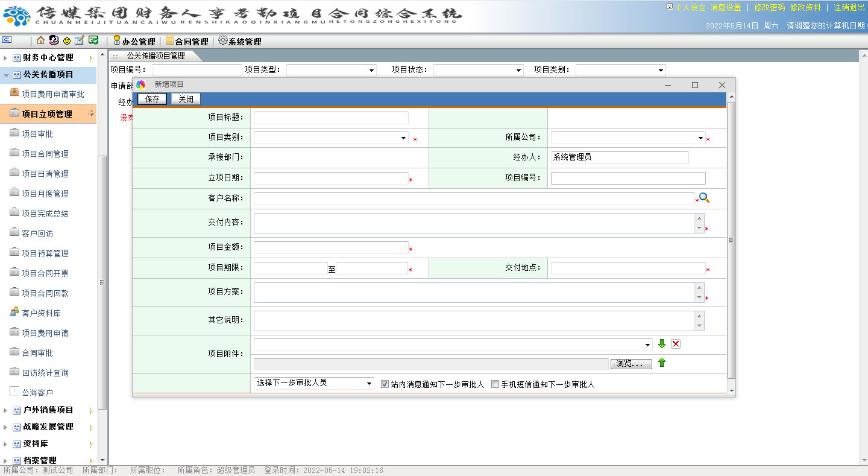Screen dimensions: 868x476
Task: Click the red X attachment delete icon
Action: 676,344
